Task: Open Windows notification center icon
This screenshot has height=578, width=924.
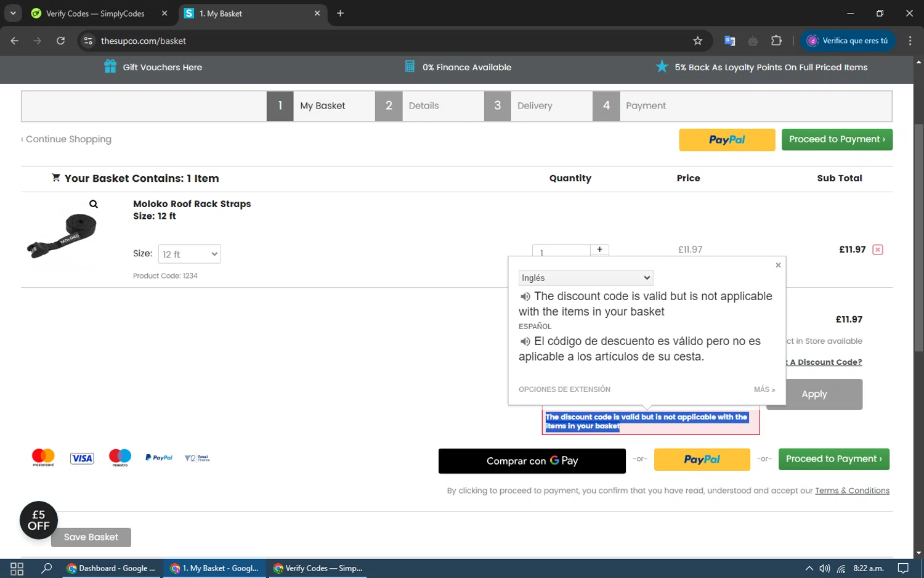Action: [x=903, y=569]
